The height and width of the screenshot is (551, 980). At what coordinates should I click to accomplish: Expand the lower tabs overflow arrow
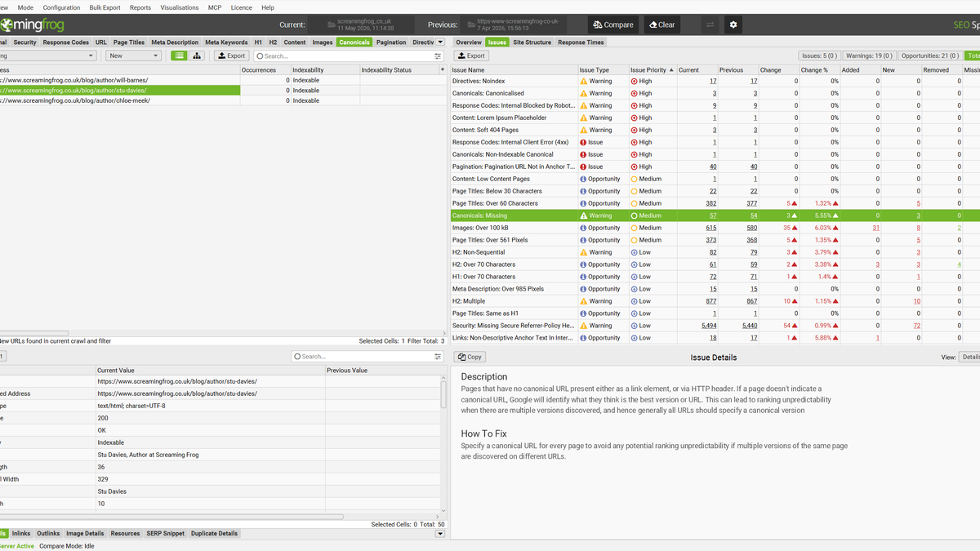(x=440, y=533)
